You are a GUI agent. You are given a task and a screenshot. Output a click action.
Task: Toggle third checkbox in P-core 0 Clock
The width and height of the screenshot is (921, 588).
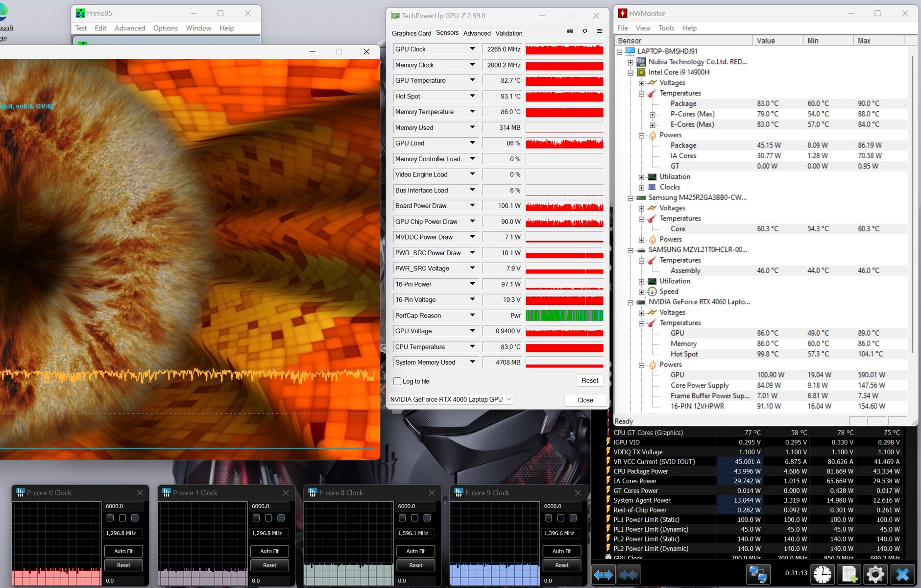(135, 518)
